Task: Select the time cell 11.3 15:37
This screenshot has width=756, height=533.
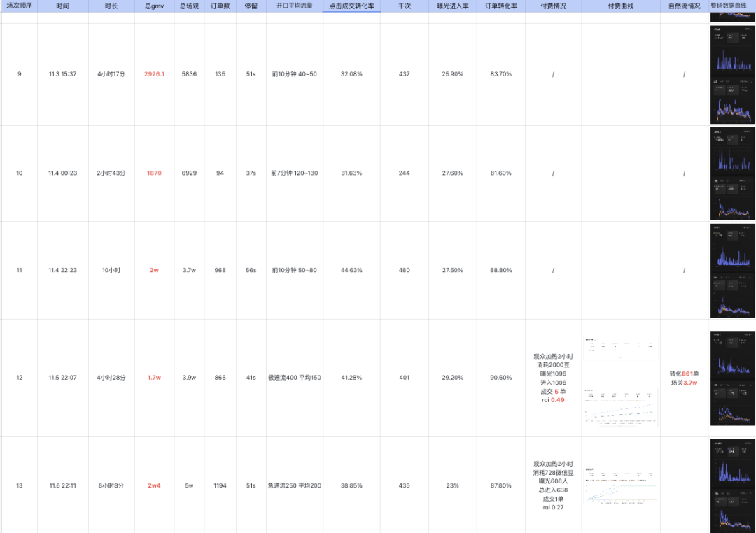Action: coord(63,74)
